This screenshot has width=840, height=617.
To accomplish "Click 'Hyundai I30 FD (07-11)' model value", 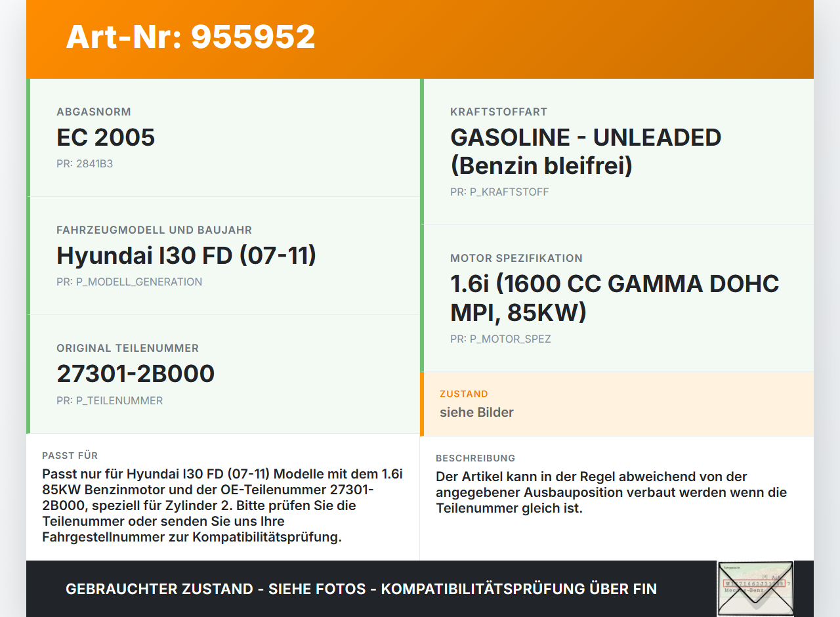I will coord(186,255).
